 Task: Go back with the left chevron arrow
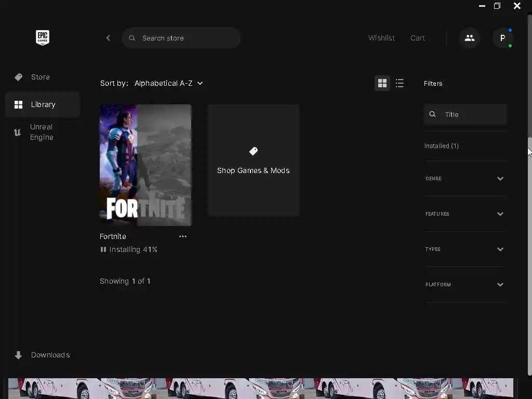pyautogui.click(x=108, y=38)
